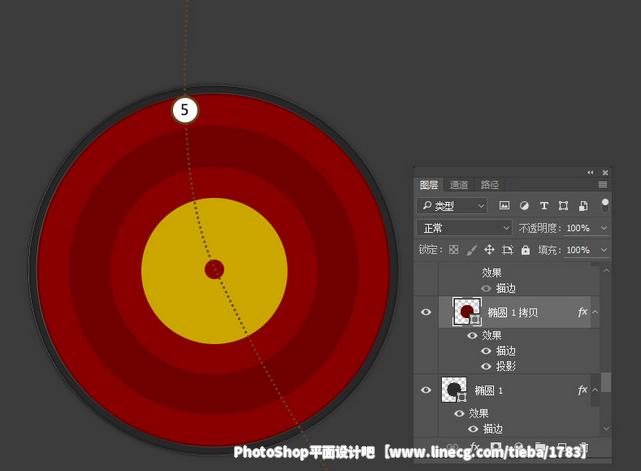
Task: Click the 填充 100% value field
Action: pyautogui.click(x=578, y=250)
